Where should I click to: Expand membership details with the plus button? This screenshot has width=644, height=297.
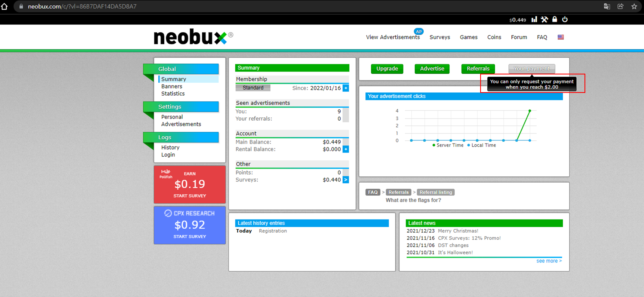[346, 88]
